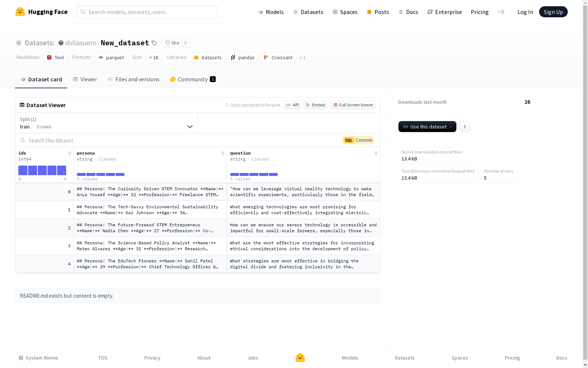Click the digital divide question cell

click(304, 264)
